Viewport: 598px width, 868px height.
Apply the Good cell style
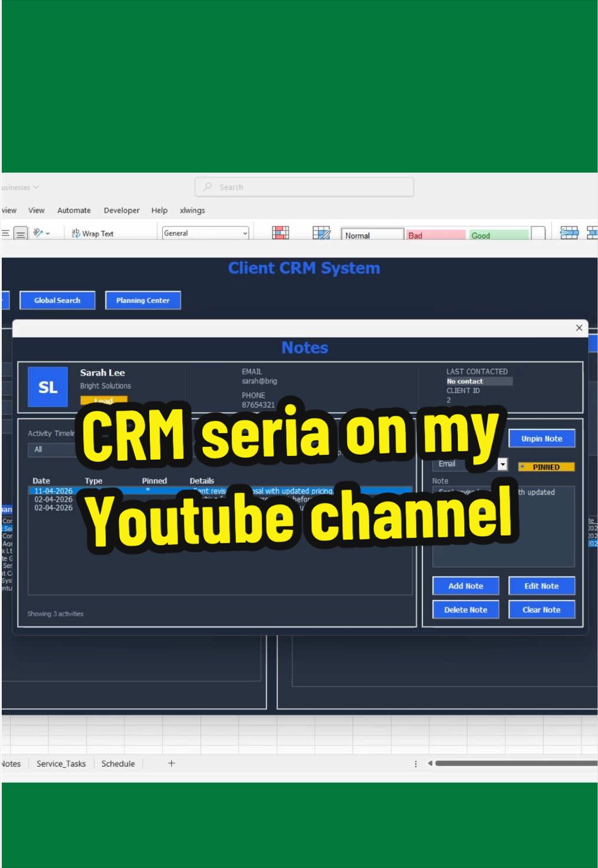tap(498, 235)
